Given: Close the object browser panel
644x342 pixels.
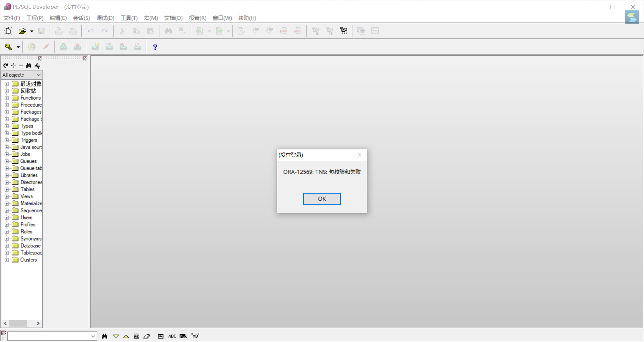Looking at the screenshot, I should pyautogui.click(x=40, y=58).
